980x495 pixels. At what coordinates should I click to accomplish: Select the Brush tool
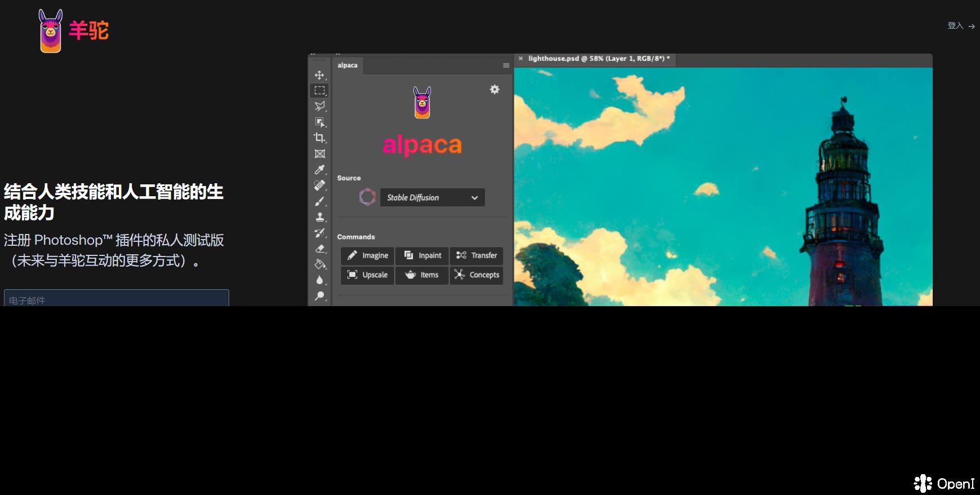click(319, 201)
